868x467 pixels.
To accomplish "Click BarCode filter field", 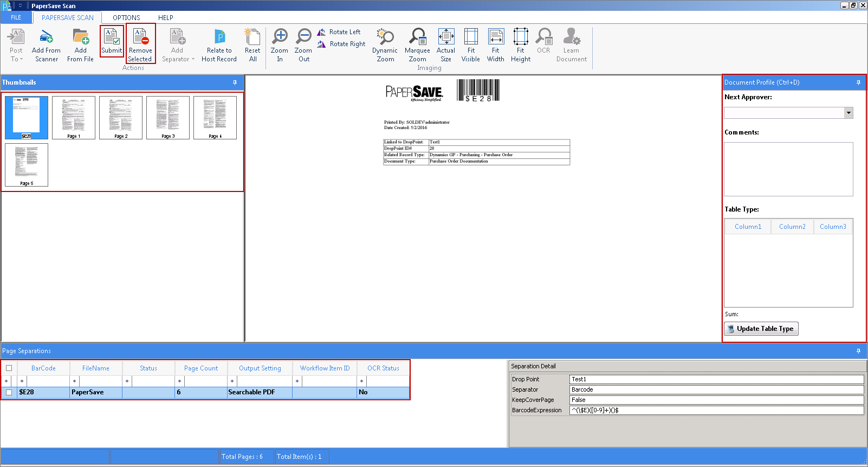I will [x=48, y=381].
